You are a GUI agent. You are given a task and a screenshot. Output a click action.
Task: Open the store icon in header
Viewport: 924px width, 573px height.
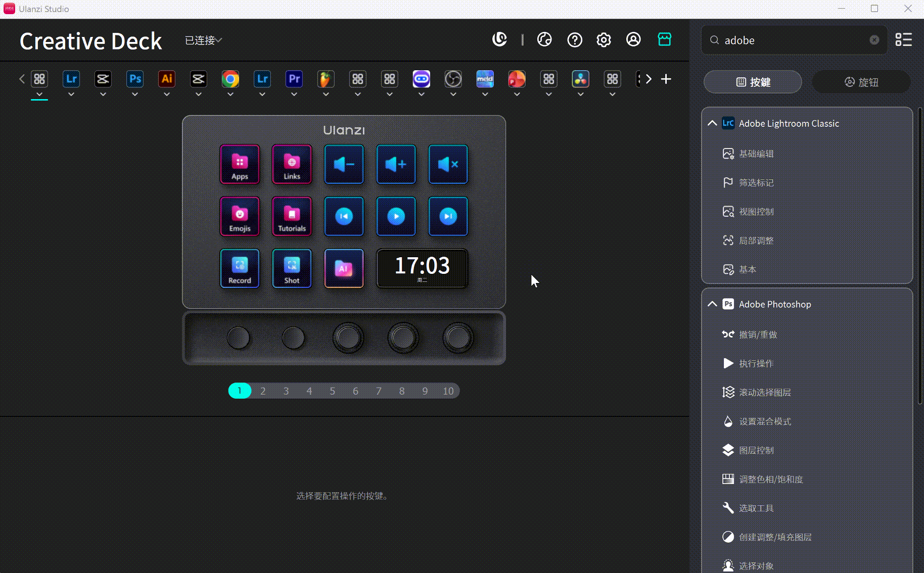tap(664, 39)
